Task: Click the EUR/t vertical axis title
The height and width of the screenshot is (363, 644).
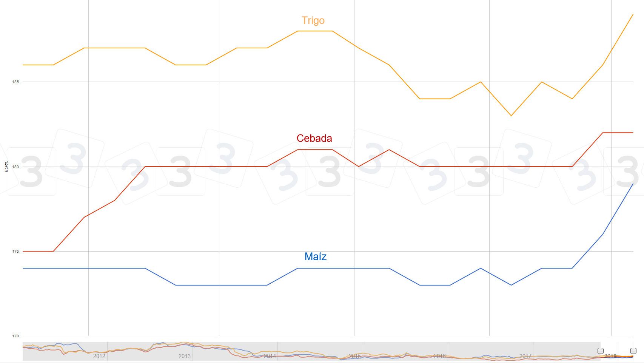Action: coord(6,167)
